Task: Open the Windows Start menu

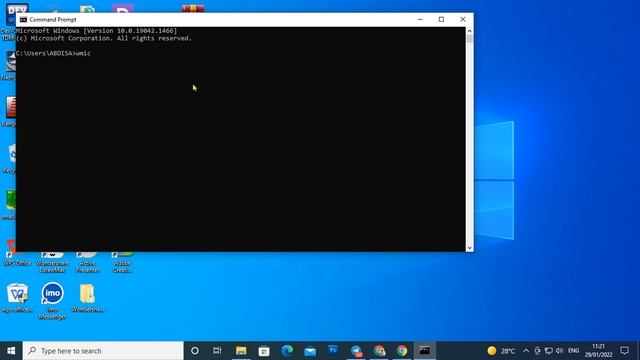Action: (x=11, y=351)
